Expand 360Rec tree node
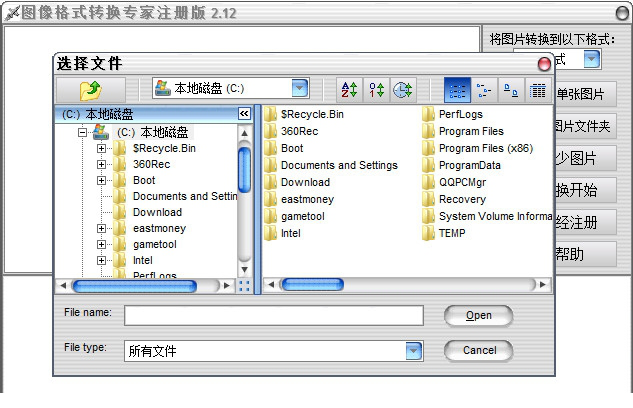This screenshot has width=633, height=408. [101, 164]
